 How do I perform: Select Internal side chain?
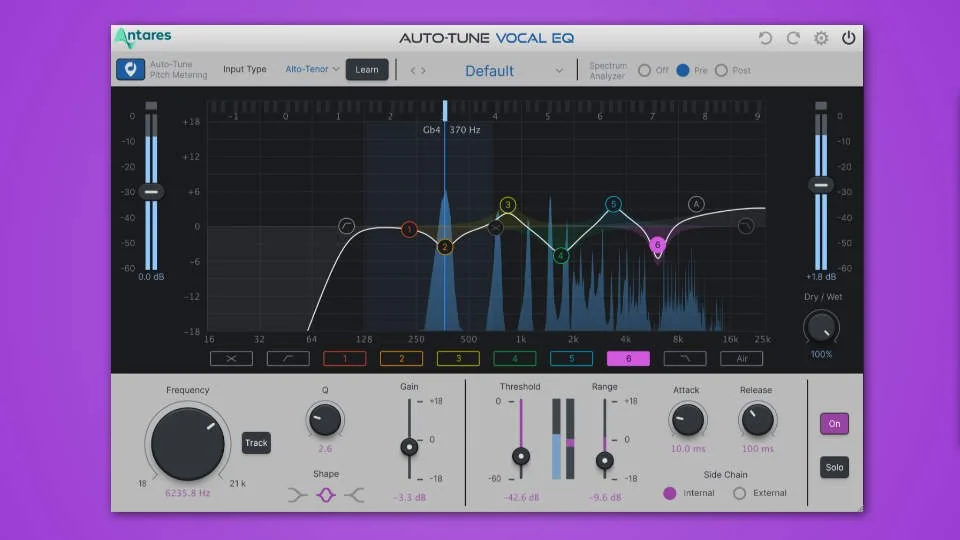670,493
